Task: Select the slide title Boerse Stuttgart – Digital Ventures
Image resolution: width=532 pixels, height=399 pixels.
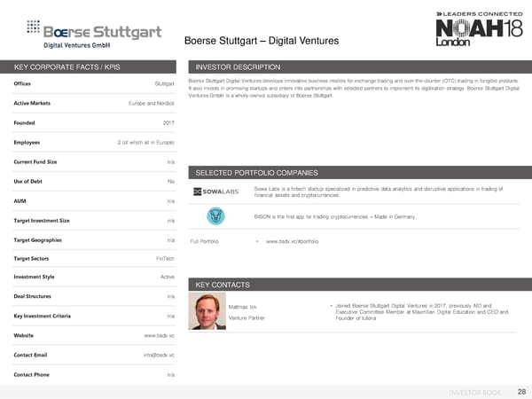Action: [261, 40]
